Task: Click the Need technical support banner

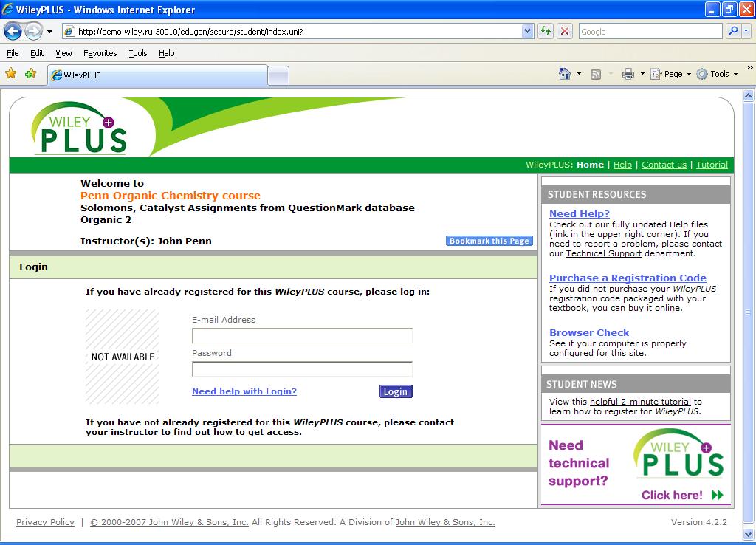Action: click(636, 465)
